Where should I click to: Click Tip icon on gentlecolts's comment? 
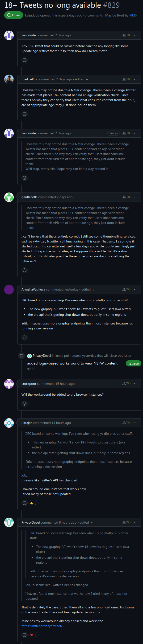pyautogui.click(x=126, y=197)
